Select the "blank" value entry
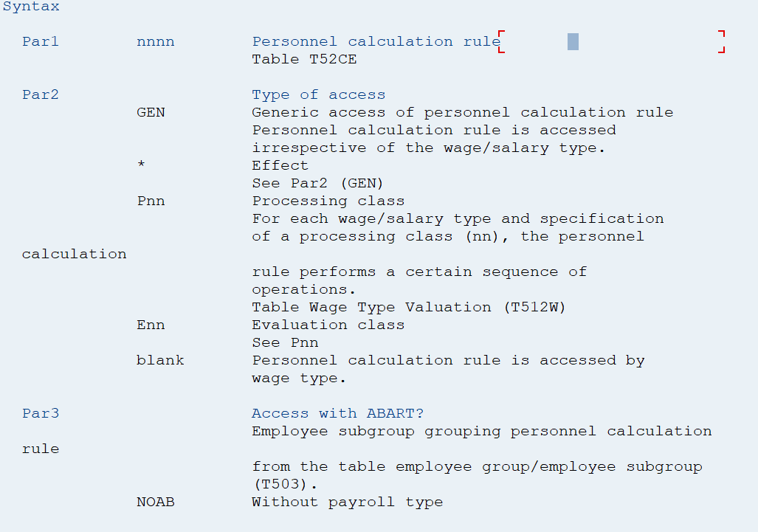Viewport: 758px width, 532px height. [x=161, y=360]
